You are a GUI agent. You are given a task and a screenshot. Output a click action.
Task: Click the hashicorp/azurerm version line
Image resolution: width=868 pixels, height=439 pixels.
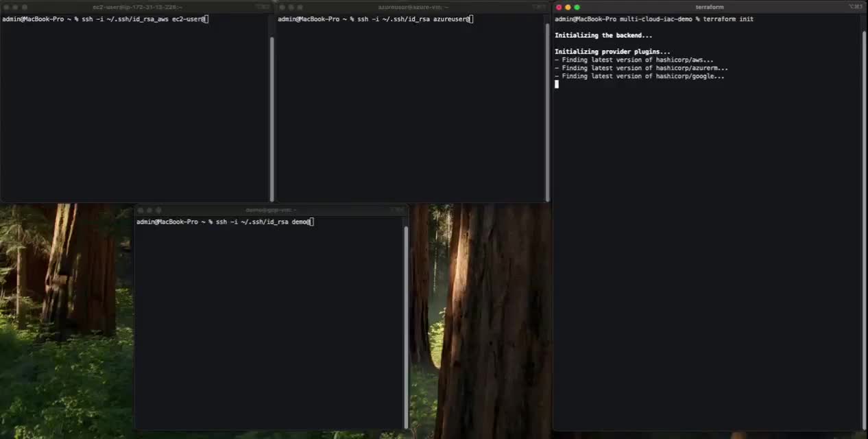point(642,69)
